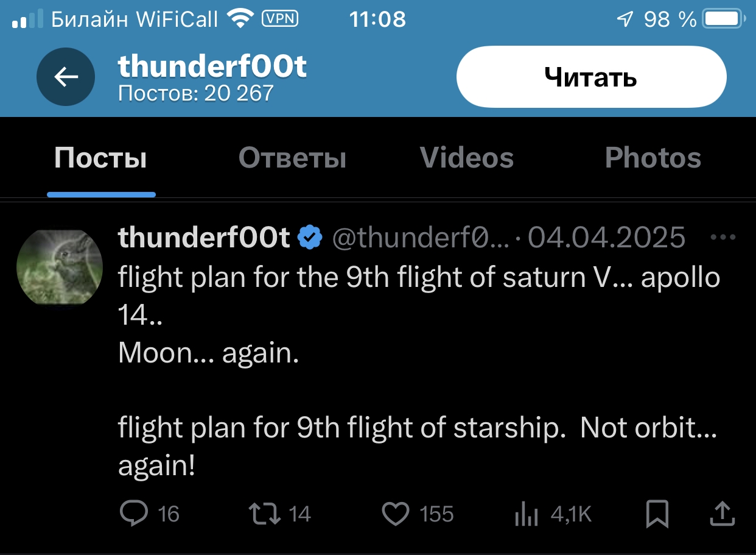The width and height of the screenshot is (756, 555).
Task: Open the three-dot post menu
Action: coord(723,238)
